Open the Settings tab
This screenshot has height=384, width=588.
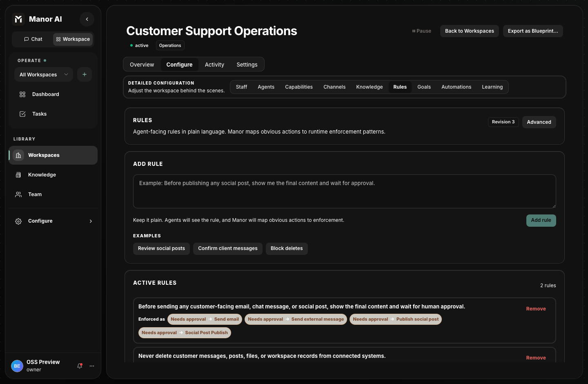click(x=247, y=65)
